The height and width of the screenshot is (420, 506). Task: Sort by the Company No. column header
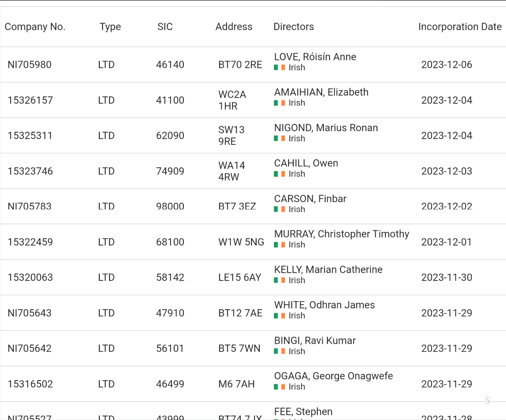point(35,27)
